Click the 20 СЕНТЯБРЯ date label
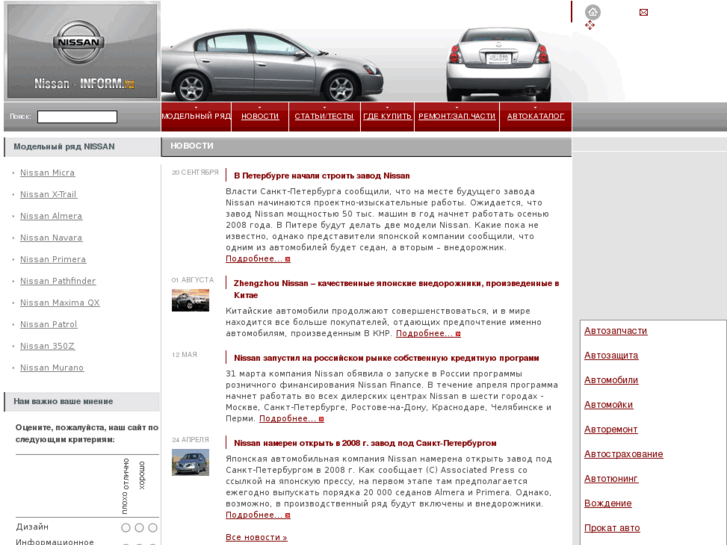 click(195, 173)
